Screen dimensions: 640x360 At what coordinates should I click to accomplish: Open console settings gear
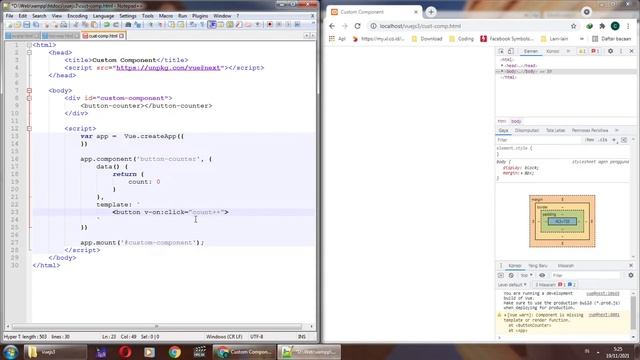pyautogui.click(x=631, y=276)
